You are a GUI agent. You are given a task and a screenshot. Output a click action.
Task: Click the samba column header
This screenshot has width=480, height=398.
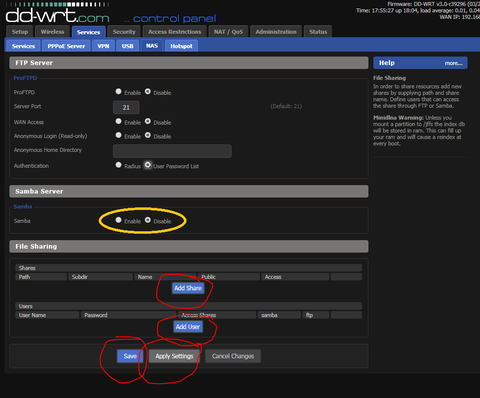279,315
